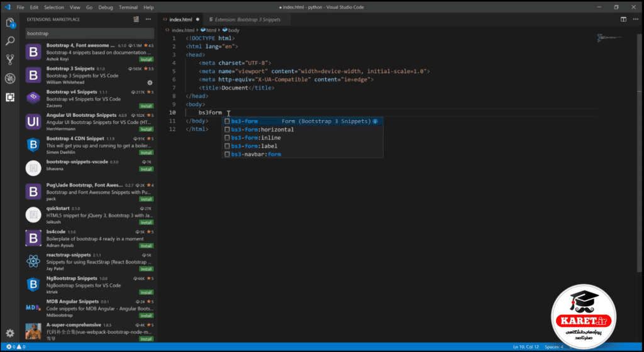
Task: Open the Debug view icon
Action: pyautogui.click(x=10, y=79)
